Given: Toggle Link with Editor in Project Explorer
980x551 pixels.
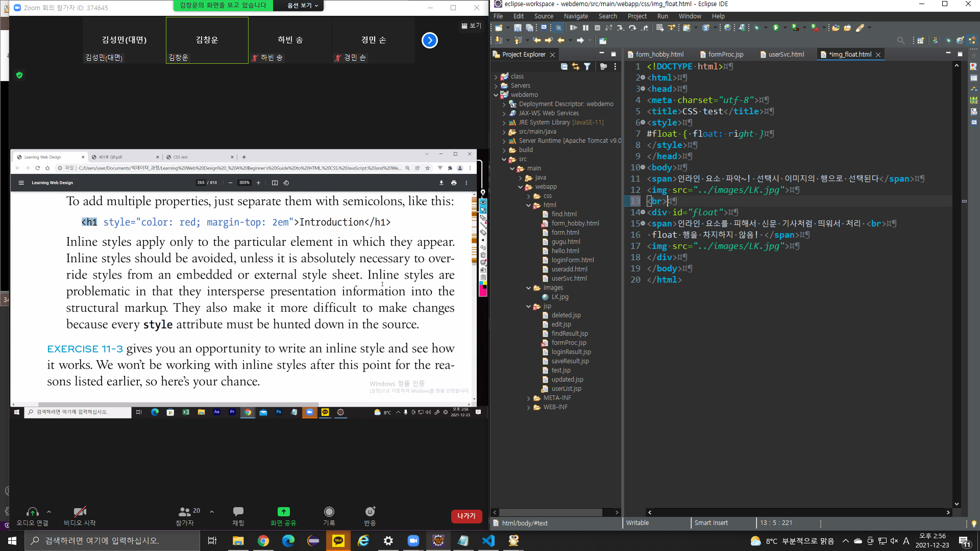Looking at the screenshot, I should click(576, 66).
